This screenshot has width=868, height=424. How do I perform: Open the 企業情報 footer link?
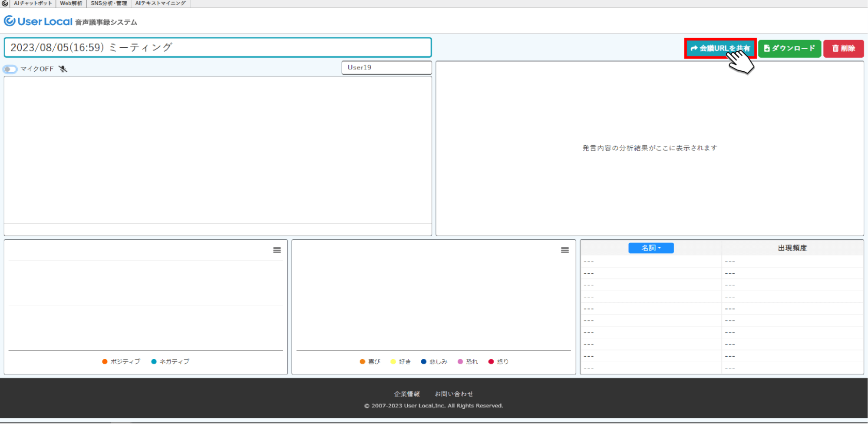tap(407, 394)
